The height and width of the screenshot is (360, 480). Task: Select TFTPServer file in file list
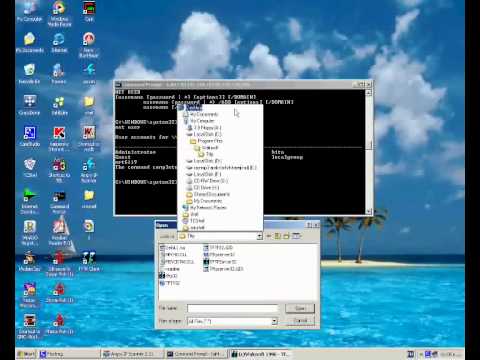click(x=220, y=262)
